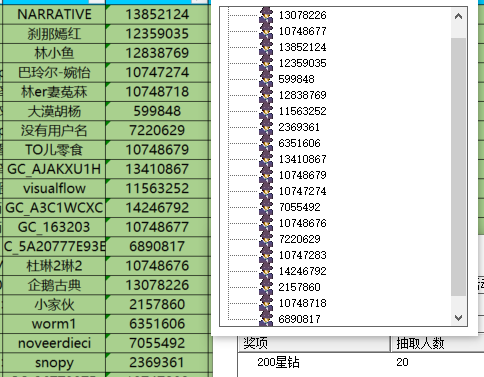
Task: Select spreadsheet cell 14246792
Action: 157,208
